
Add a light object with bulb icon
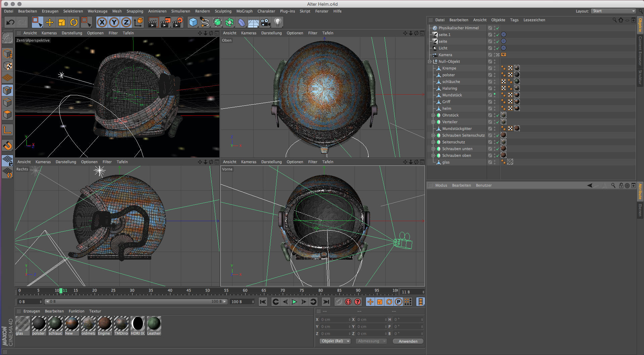[x=278, y=22]
